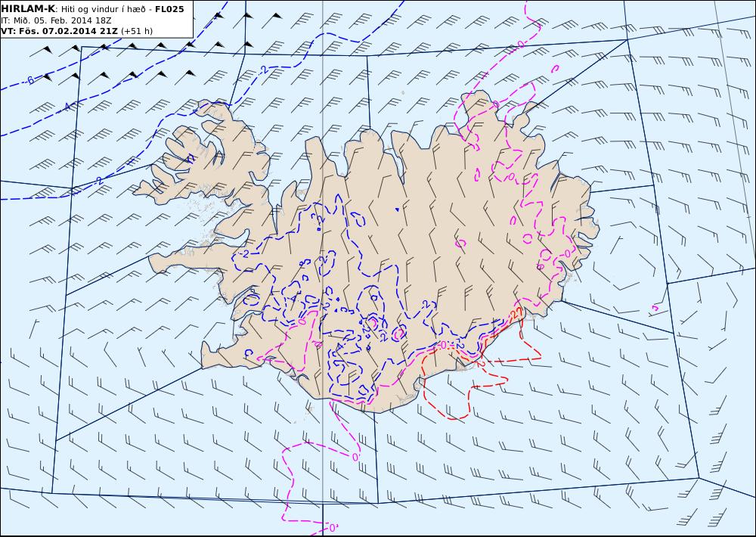Click the blue '-6' isotherm label
This screenshot has height=537, width=756.
point(30,80)
